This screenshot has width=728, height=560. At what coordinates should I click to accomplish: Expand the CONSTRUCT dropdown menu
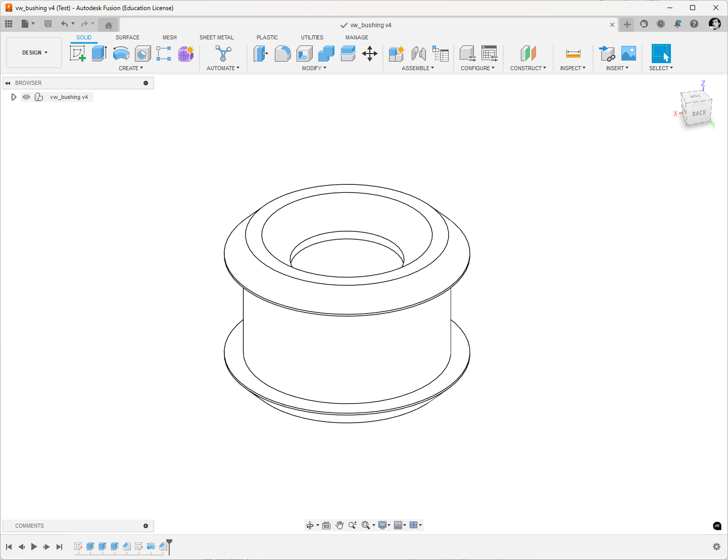pos(528,68)
